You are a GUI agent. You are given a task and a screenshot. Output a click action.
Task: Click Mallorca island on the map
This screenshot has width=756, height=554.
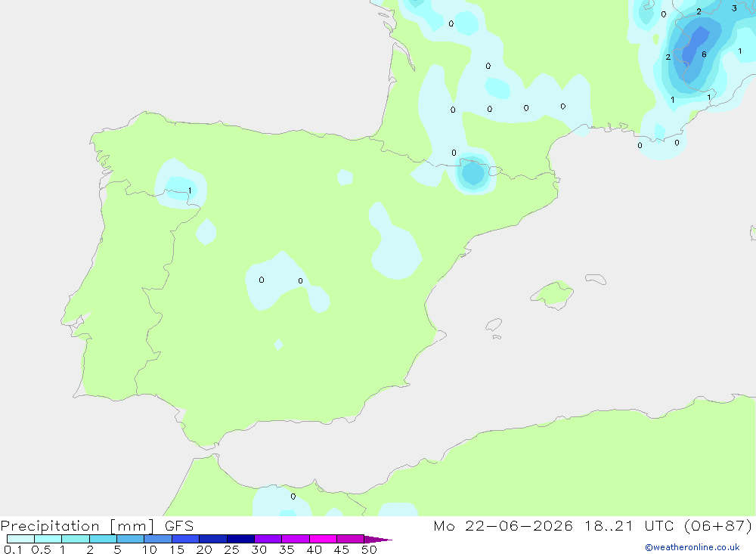point(552,294)
